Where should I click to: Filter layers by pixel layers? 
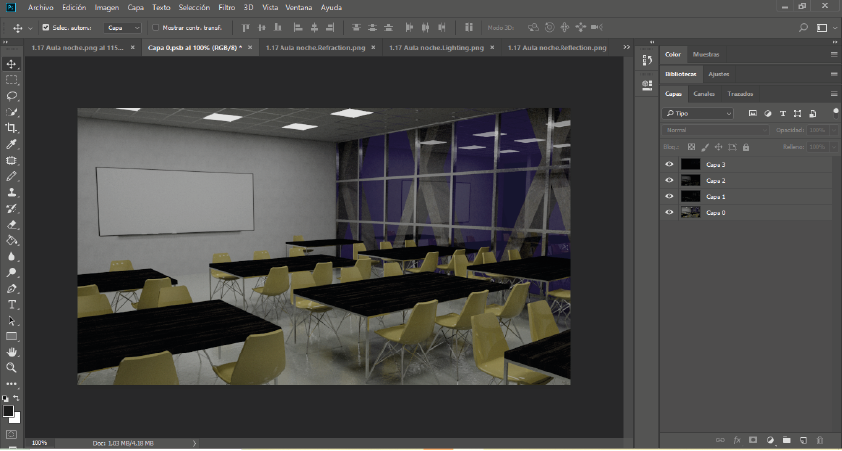[x=753, y=113]
